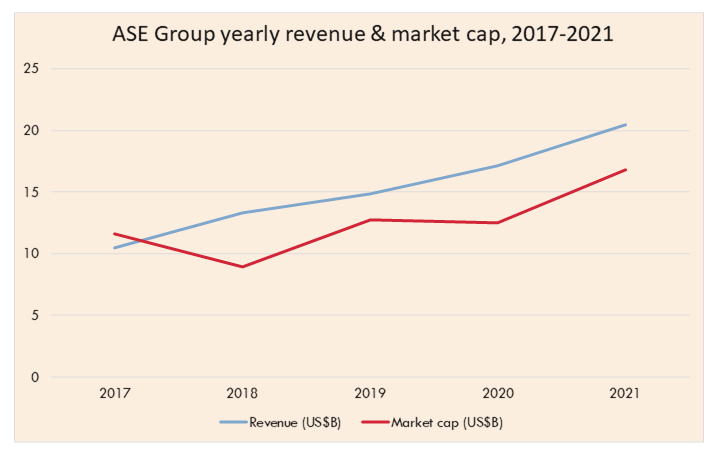The height and width of the screenshot is (454, 718).
Task: Click the red Market cap data point at 2020
Action: [498, 223]
